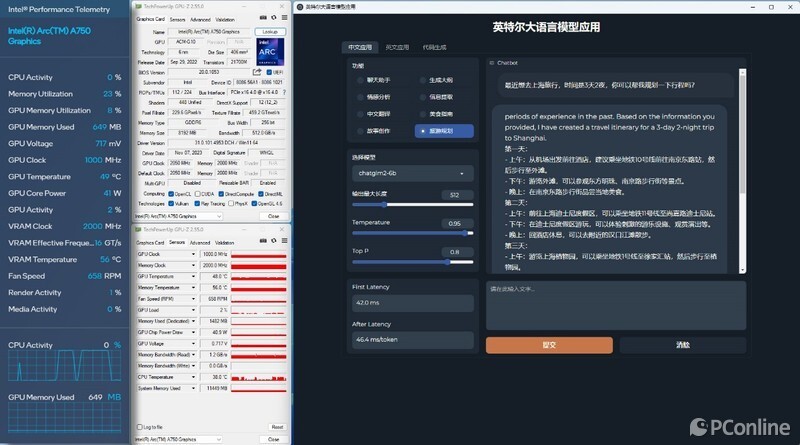Toggle the DirectML checkbox
This screenshot has width=800, height=445.
coord(261,194)
